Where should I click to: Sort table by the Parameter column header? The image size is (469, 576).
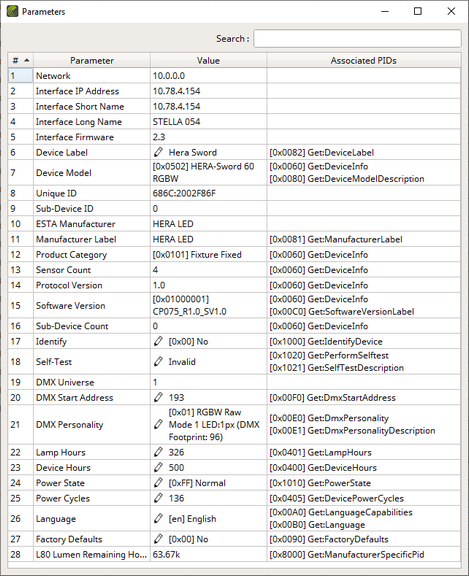[x=92, y=60]
